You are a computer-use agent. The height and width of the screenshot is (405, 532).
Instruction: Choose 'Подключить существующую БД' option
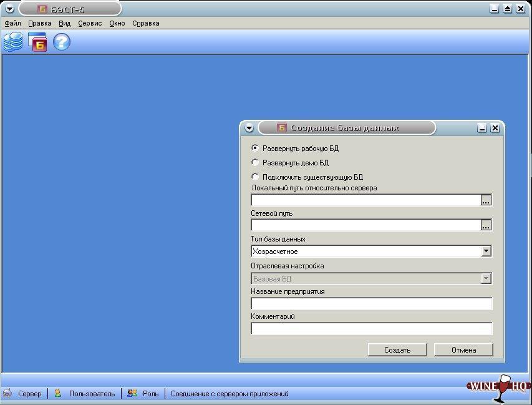point(255,177)
